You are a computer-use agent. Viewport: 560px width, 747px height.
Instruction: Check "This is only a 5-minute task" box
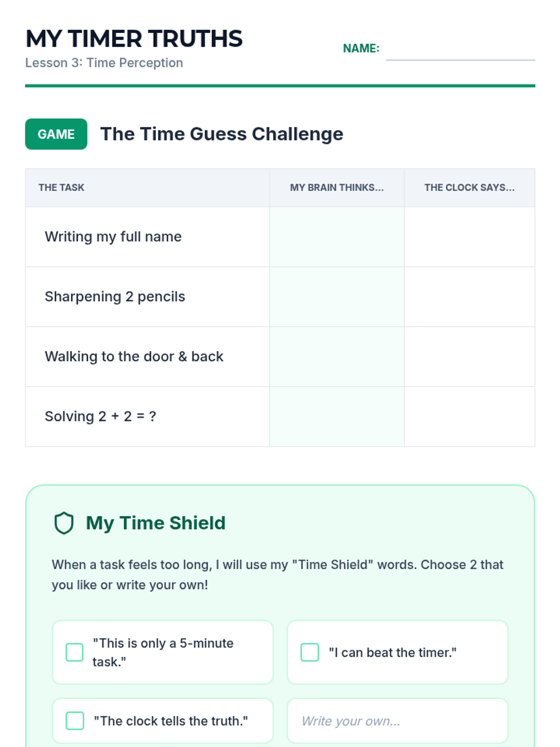click(x=75, y=652)
